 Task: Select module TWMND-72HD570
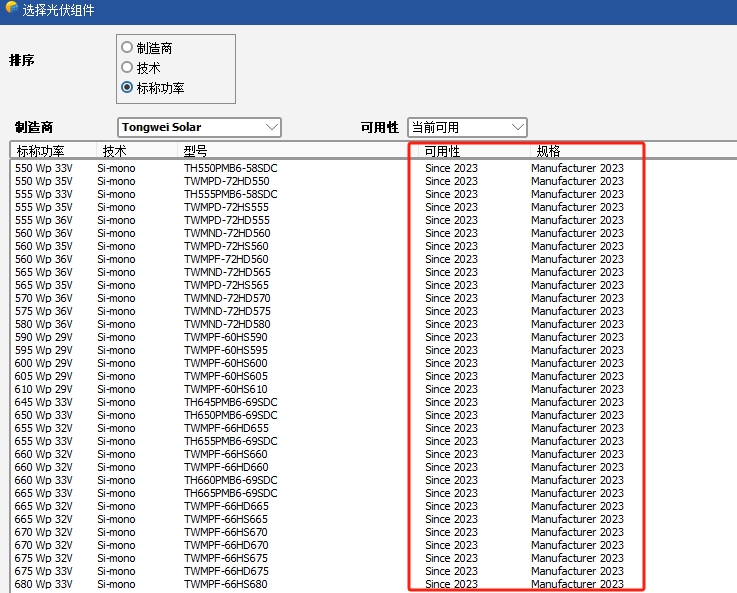227,298
